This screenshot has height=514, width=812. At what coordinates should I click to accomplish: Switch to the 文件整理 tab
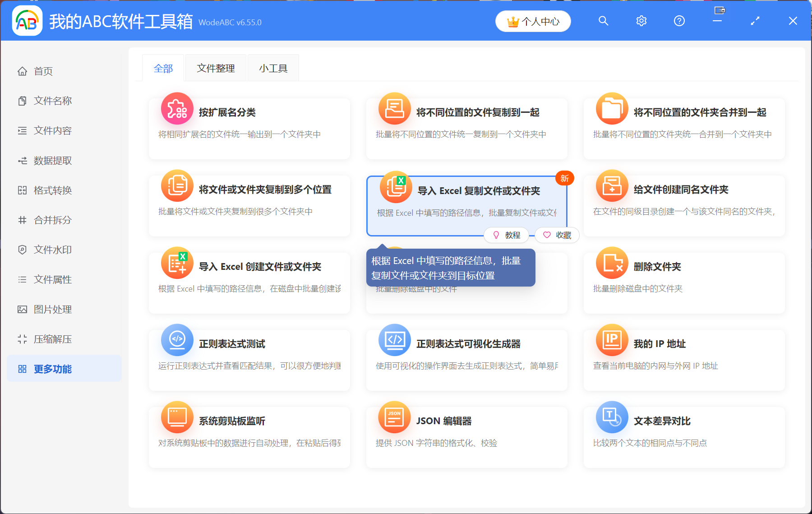(x=216, y=68)
